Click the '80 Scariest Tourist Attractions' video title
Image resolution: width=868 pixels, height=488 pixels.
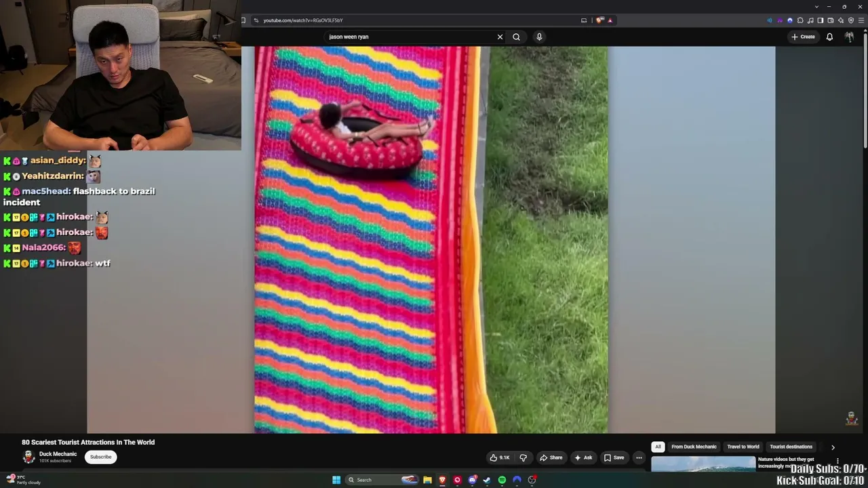click(x=88, y=442)
